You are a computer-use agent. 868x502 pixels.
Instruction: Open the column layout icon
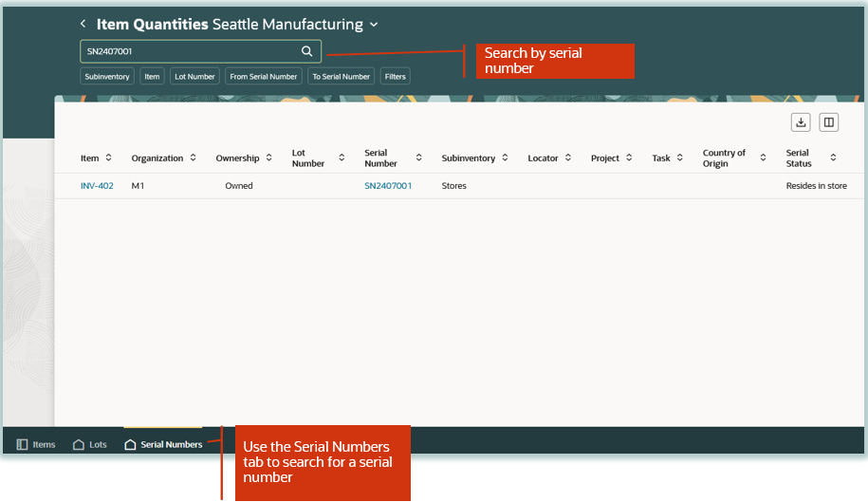click(829, 122)
